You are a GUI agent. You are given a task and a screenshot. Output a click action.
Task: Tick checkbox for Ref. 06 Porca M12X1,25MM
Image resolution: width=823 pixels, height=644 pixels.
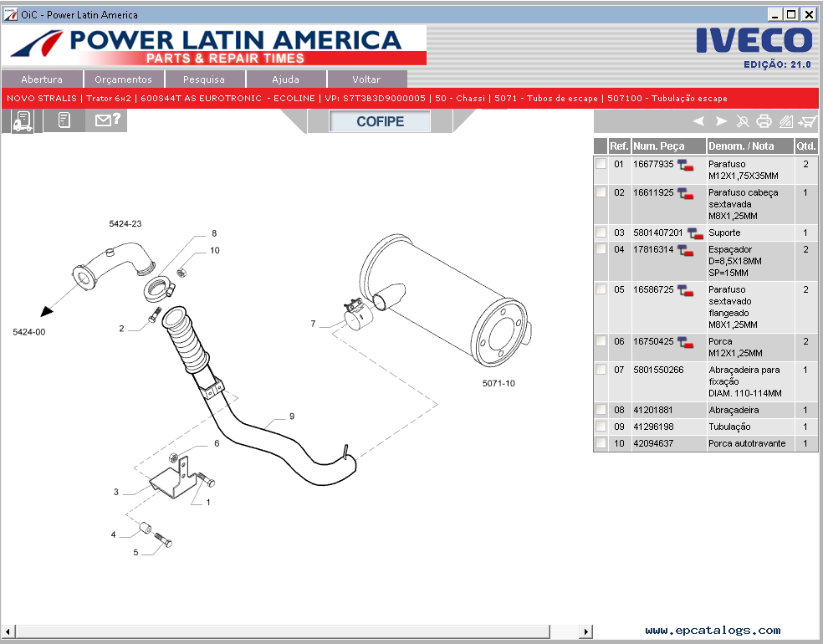point(601,340)
